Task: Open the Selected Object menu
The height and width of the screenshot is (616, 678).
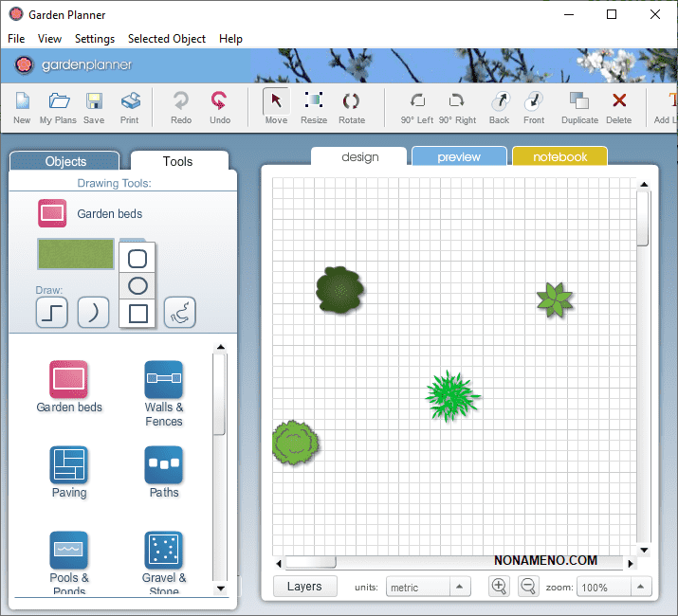Action: pos(167,39)
